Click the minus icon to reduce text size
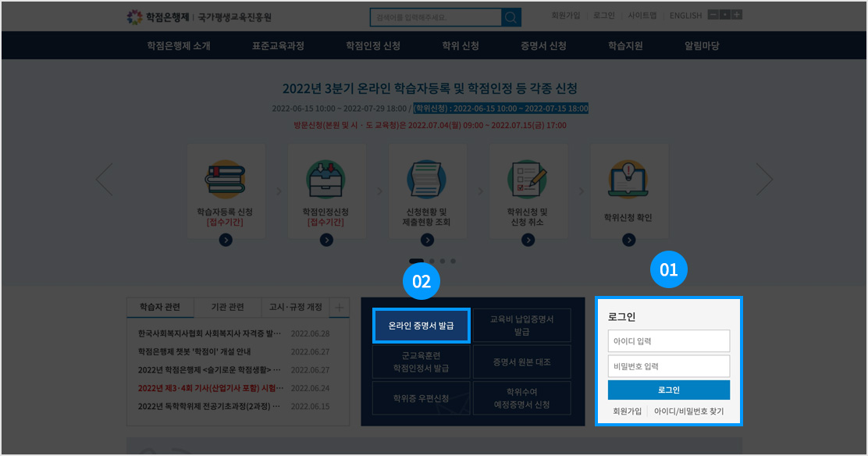 tap(713, 15)
